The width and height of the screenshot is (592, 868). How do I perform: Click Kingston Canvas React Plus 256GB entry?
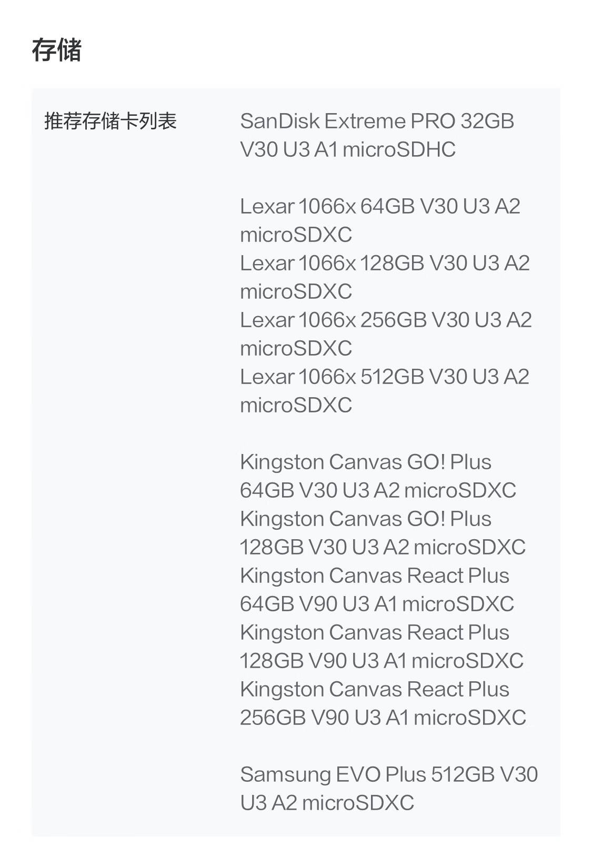click(383, 703)
